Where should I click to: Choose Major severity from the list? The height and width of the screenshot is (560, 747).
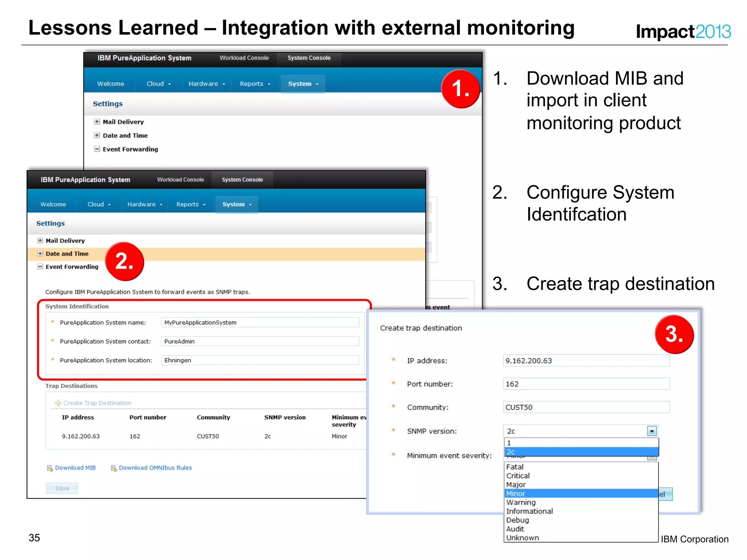581,485
